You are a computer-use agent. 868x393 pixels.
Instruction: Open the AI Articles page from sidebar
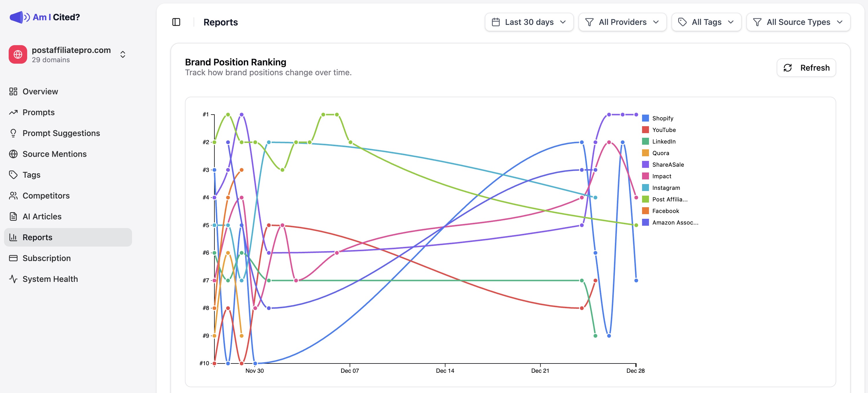point(42,216)
